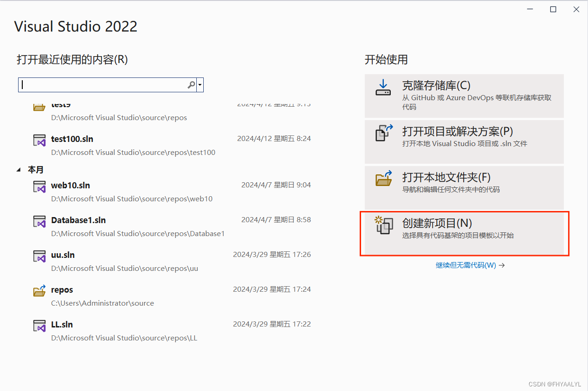Choose 打开项目或解决方案(P)
The width and height of the screenshot is (588, 391).
tap(464, 141)
